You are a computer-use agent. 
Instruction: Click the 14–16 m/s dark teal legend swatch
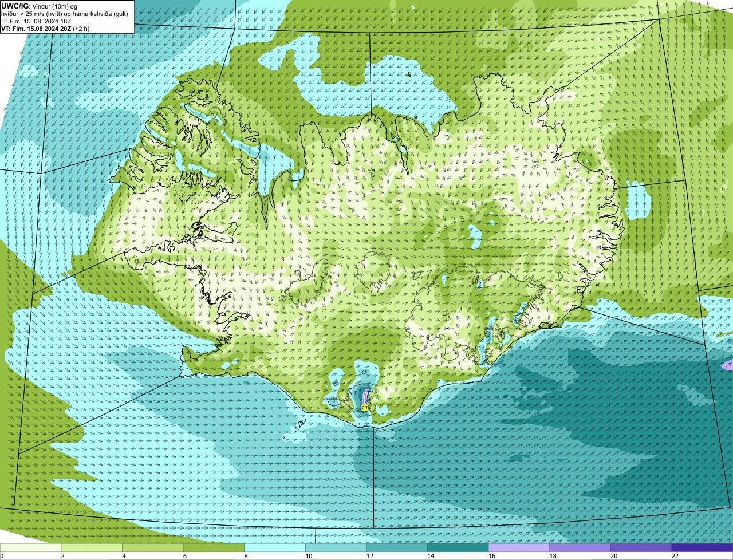tap(458, 548)
